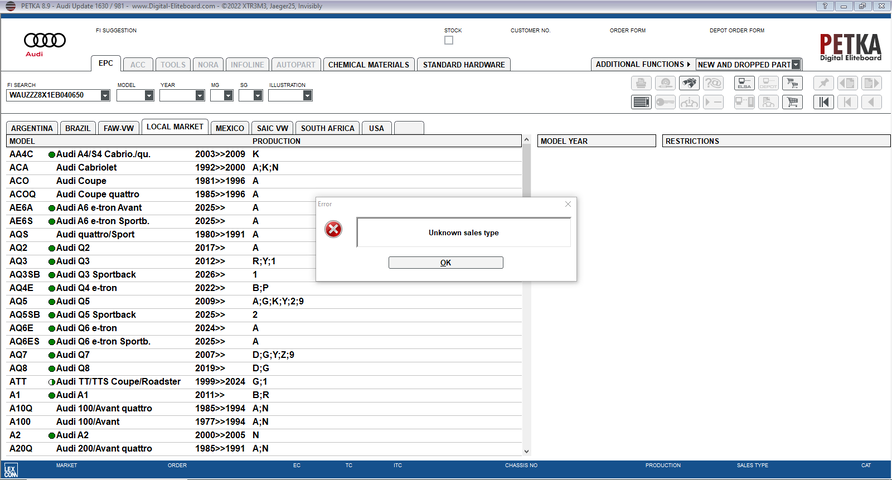Open the single shopping cart icon
This screenshot has height=480, width=892.
pos(793,102)
